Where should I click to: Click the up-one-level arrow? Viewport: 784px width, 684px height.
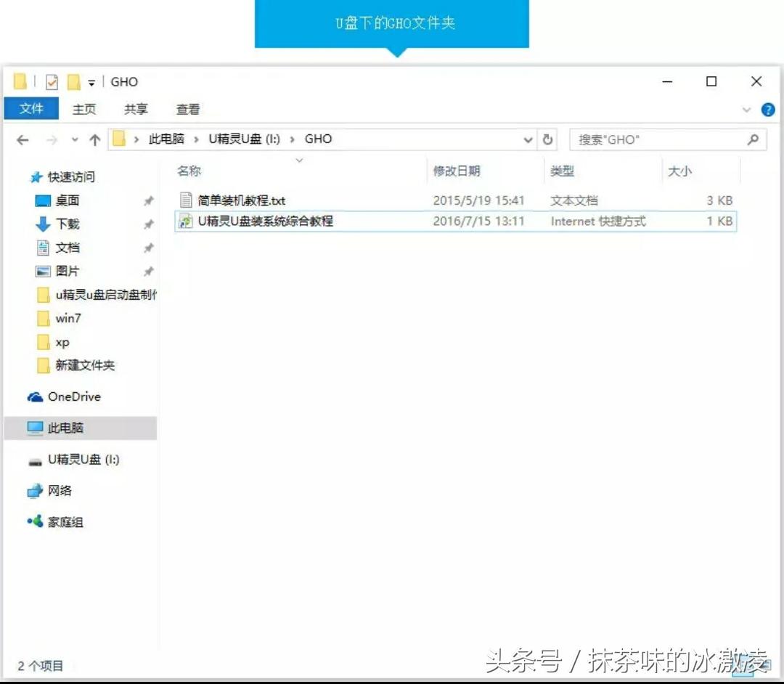coord(95,138)
